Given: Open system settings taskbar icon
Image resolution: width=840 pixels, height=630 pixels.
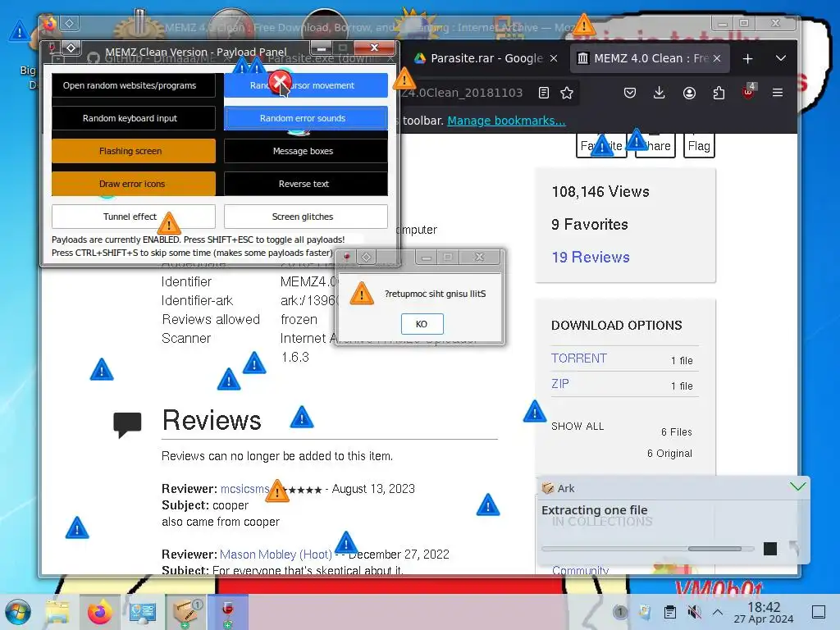Looking at the screenshot, I should 142,612.
